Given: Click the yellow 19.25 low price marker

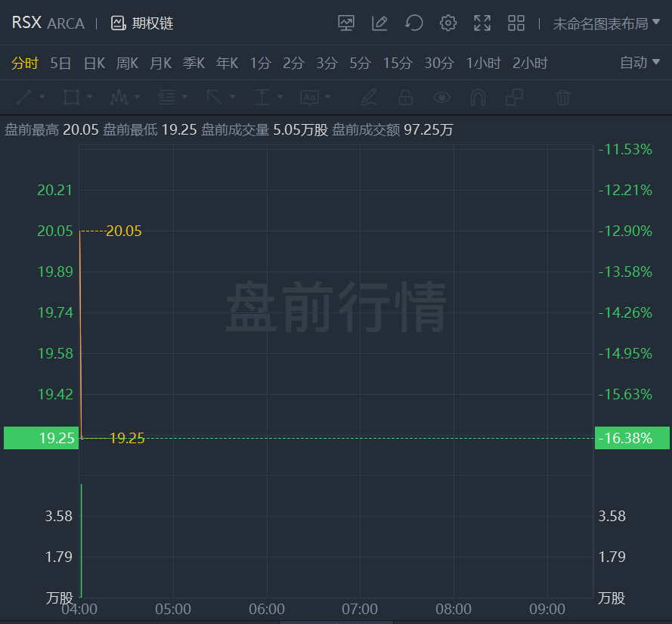Looking at the screenshot, I should click(x=127, y=438).
